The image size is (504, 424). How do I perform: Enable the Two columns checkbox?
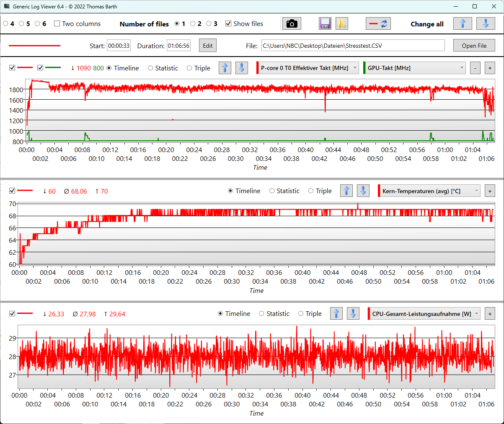57,24
